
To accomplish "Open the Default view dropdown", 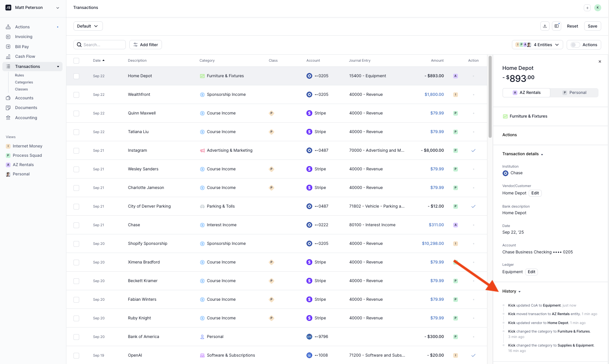I will point(88,26).
